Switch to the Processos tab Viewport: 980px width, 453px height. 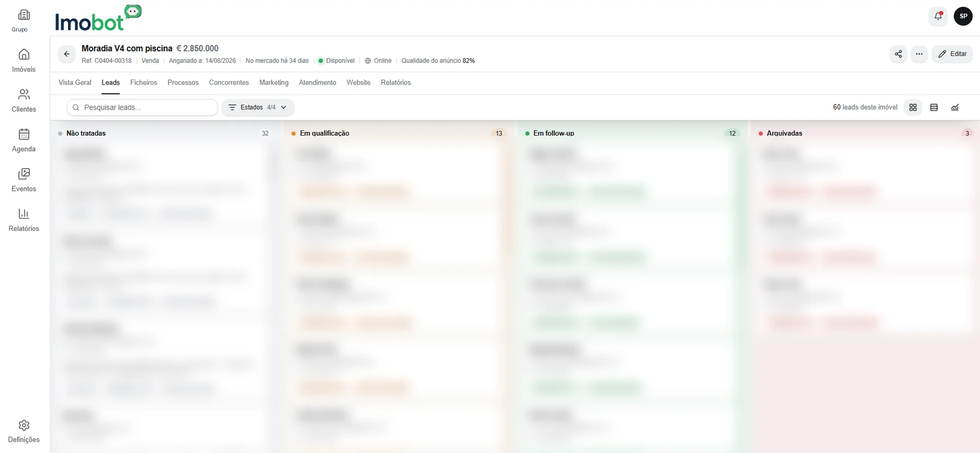pyautogui.click(x=183, y=83)
